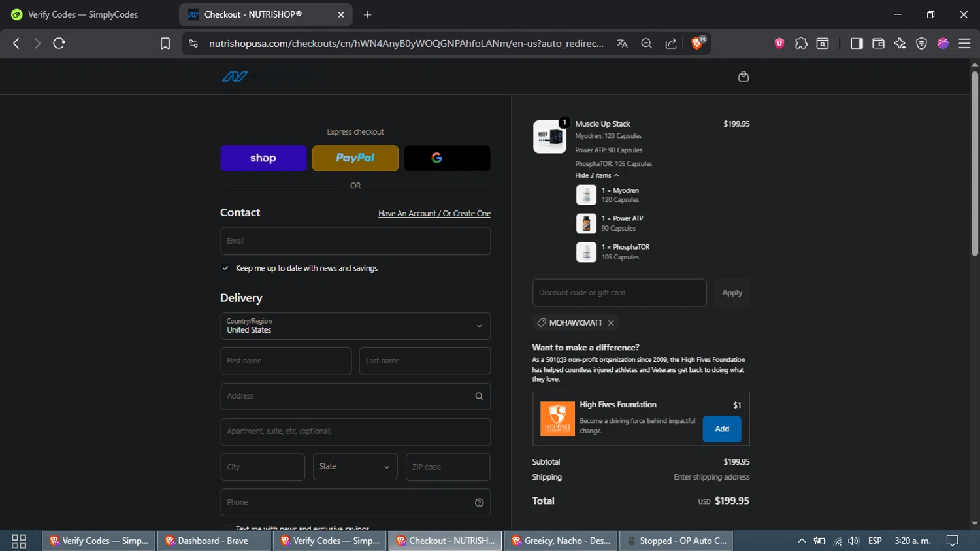Click the First name field
Image resolution: width=980 pixels, height=551 pixels.
[x=286, y=361]
